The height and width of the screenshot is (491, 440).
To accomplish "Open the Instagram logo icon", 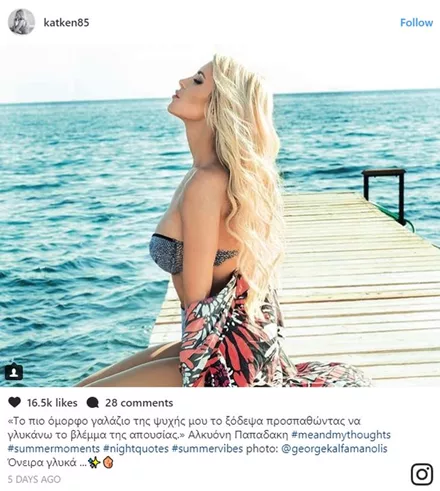I will coord(422,474).
